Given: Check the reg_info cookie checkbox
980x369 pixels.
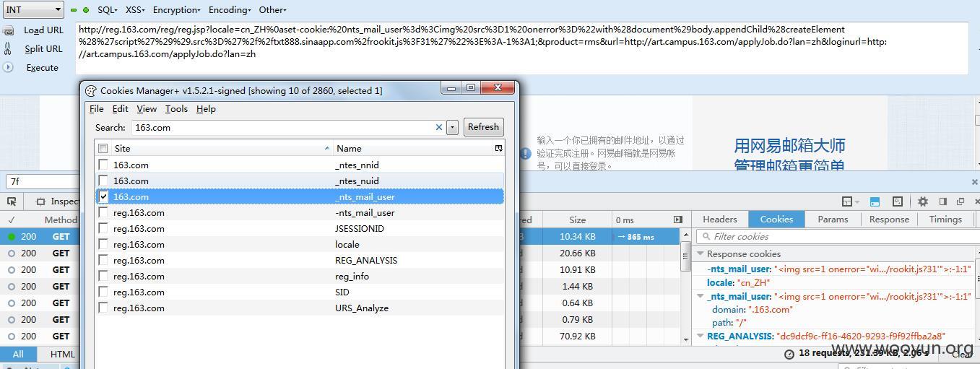Looking at the screenshot, I should click(x=103, y=276).
